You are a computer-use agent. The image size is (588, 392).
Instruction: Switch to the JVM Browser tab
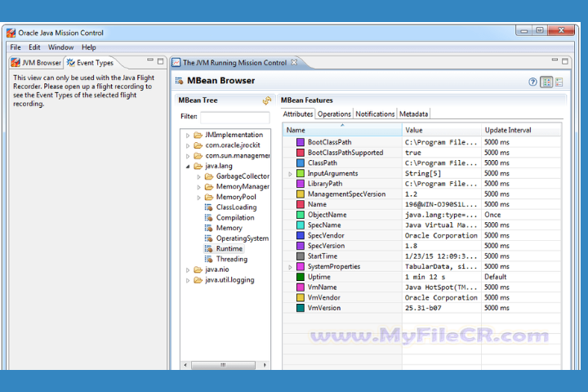pos(36,63)
